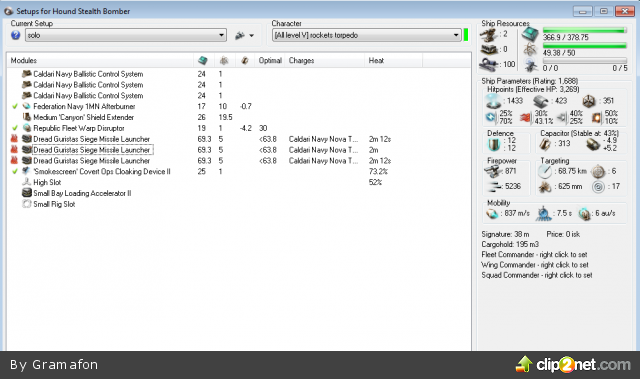The image size is (640, 379).
Task: Click the scan resolution icon 625 mm
Action: point(544,187)
